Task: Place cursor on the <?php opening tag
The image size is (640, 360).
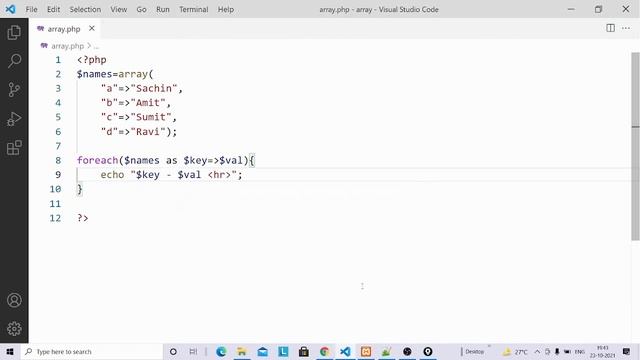Action: tap(92, 60)
